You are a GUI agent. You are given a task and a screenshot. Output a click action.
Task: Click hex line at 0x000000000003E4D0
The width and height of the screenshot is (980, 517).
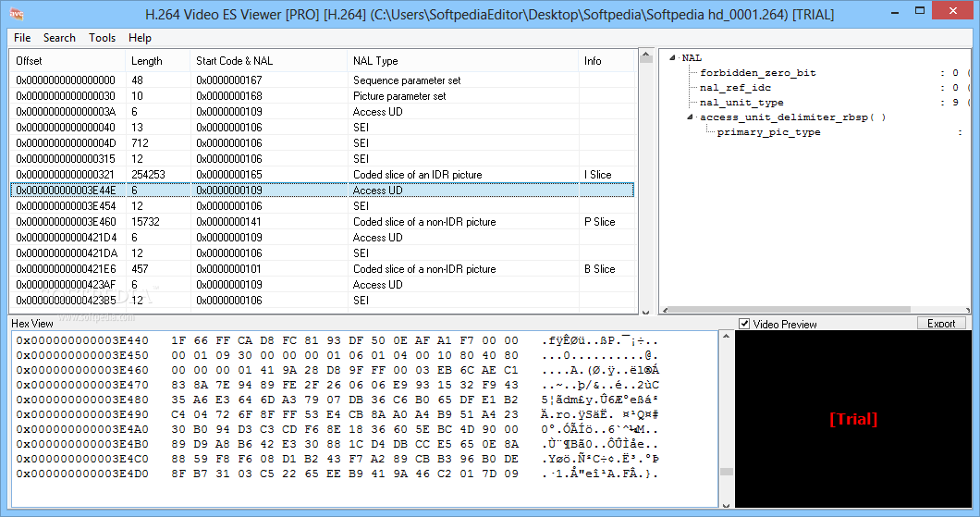click(337, 474)
